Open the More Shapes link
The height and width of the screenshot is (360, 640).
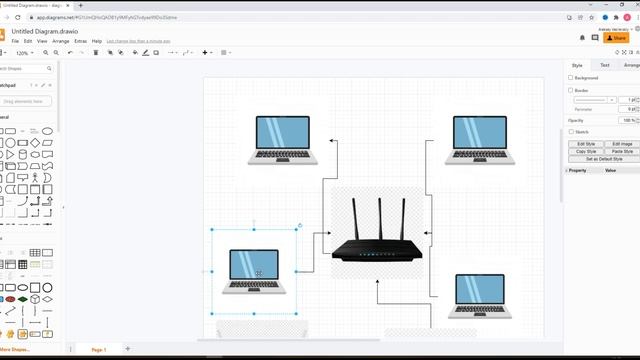click(14, 349)
